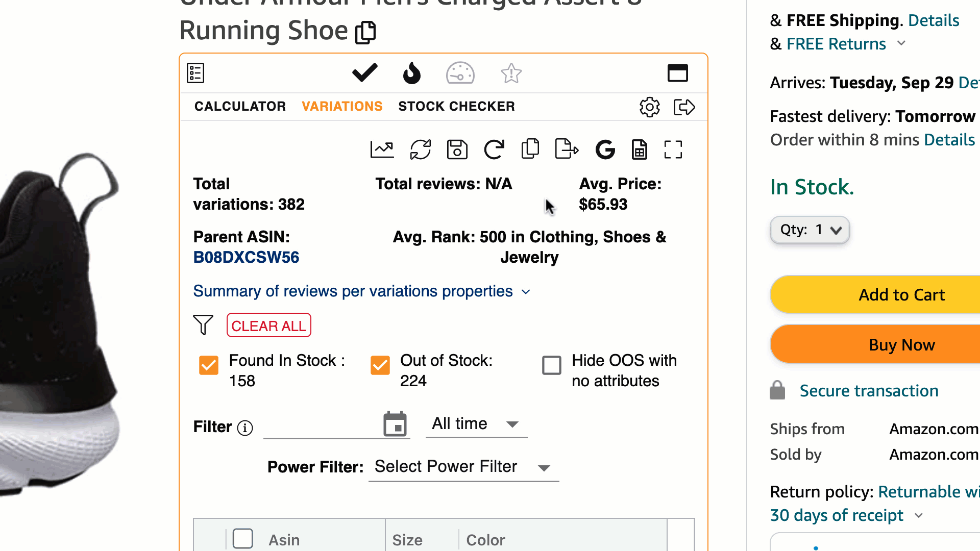Click the funnel filter icon
This screenshot has width=980, height=551.
pos(203,324)
